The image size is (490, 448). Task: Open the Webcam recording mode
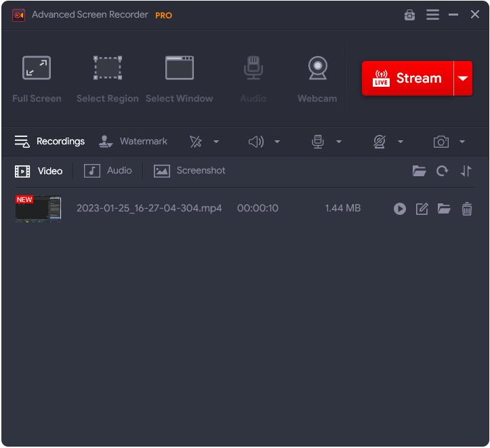[317, 79]
